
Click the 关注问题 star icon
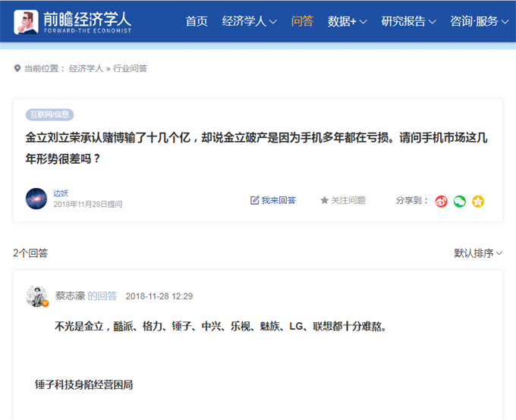coord(325,200)
